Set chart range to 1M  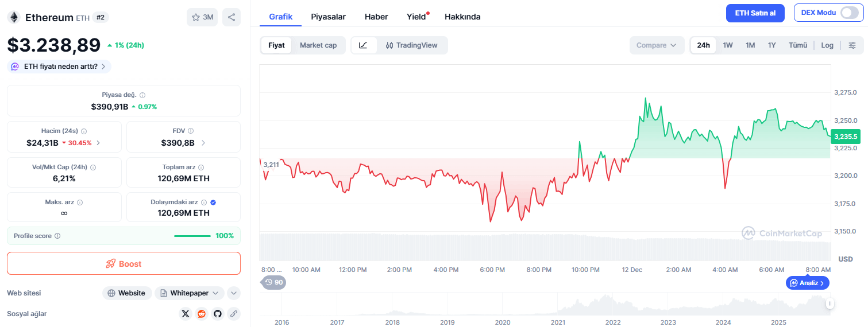pyautogui.click(x=750, y=45)
